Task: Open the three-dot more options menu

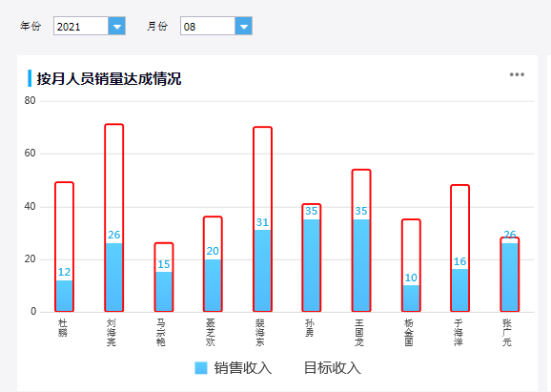Action: [517, 74]
